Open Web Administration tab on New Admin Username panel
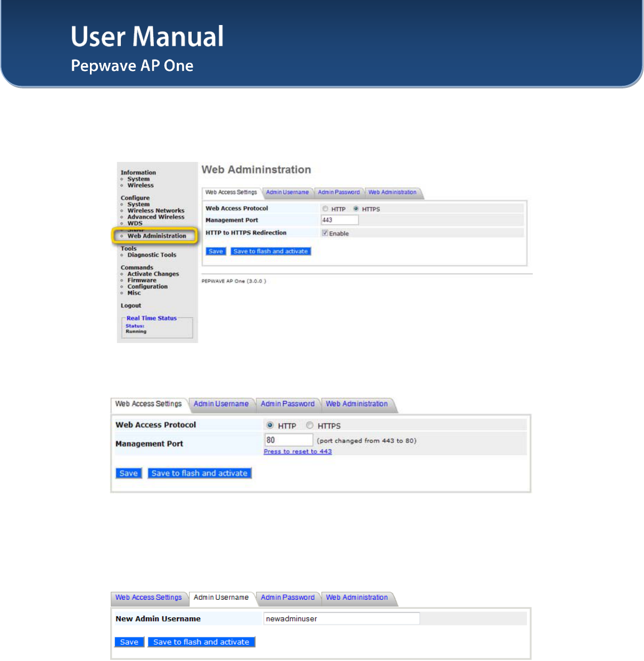Image resolution: width=644 pixels, height=661 pixels. 357,598
